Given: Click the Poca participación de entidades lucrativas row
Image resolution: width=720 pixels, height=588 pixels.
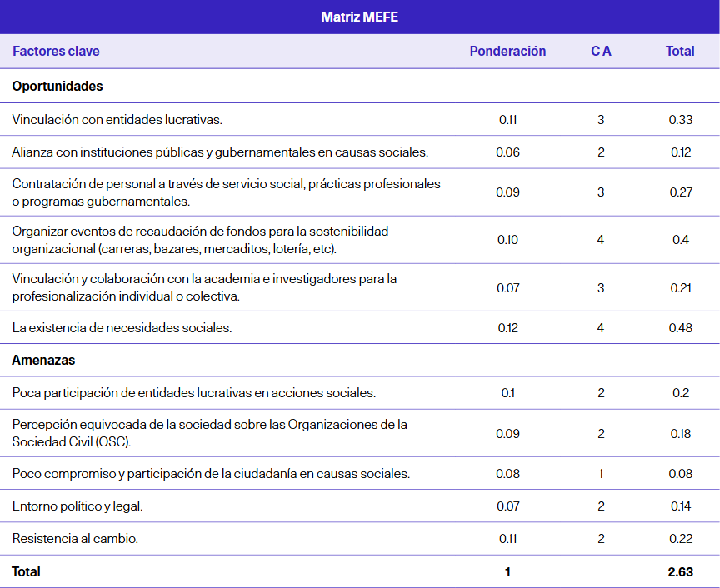Looking at the screenshot, I should point(193,393).
